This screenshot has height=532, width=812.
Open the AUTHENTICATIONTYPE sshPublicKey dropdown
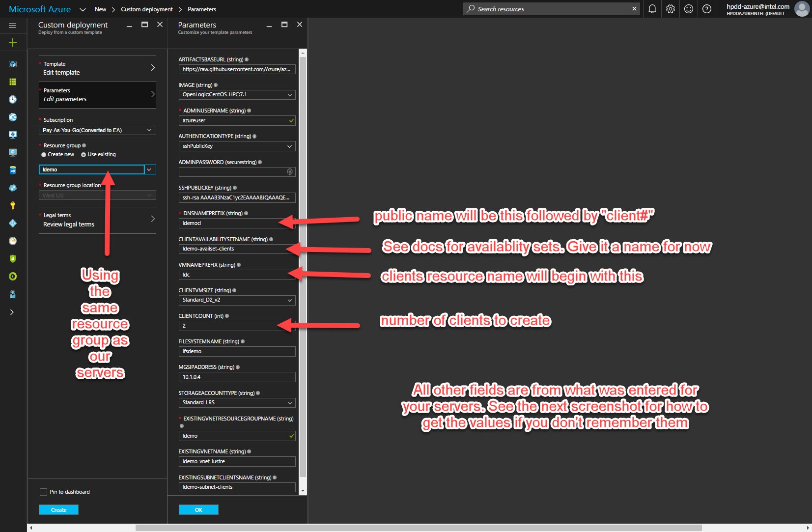pos(237,146)
